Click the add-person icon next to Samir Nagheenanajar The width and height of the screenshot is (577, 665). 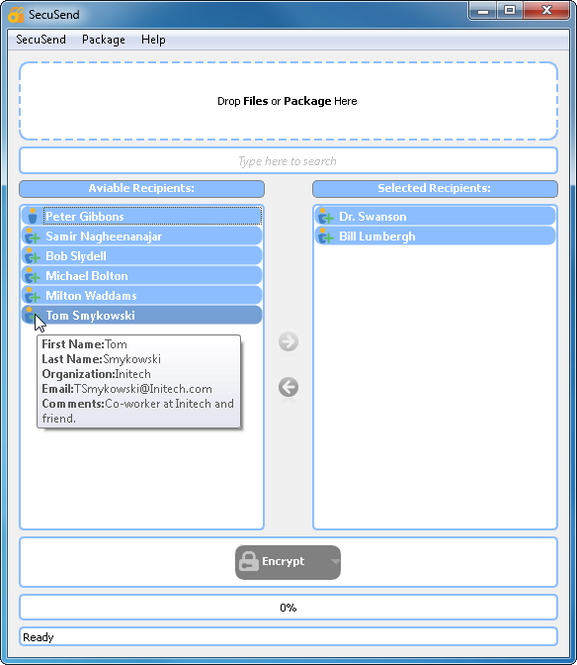coord(32,236)
